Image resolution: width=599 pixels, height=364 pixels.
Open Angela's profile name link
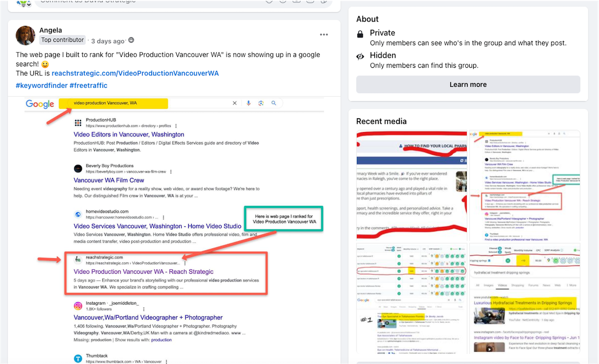(51, 30)
